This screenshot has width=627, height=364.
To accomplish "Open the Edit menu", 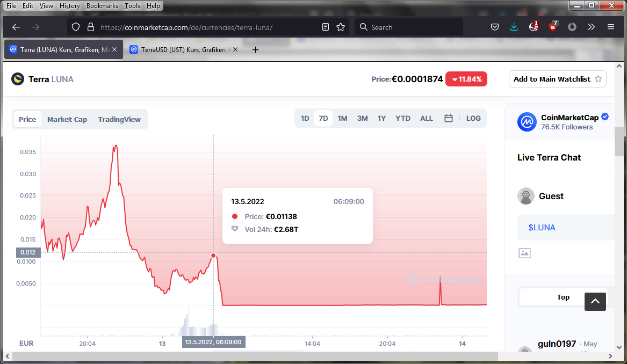I will (27, 5).
